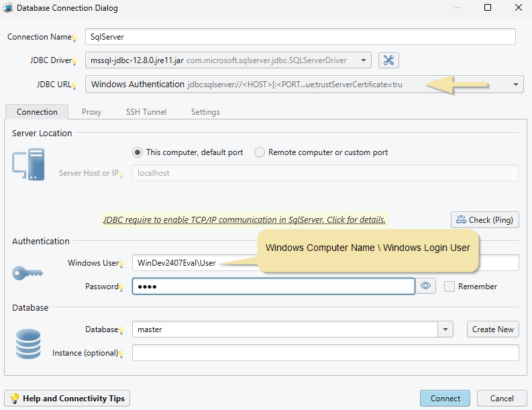Click the Connect button
532x410 pixels.
point(445,398)
